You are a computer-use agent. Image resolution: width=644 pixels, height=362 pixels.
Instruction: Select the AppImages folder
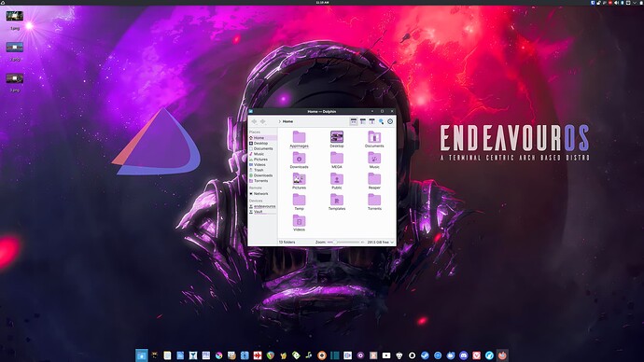299,139
